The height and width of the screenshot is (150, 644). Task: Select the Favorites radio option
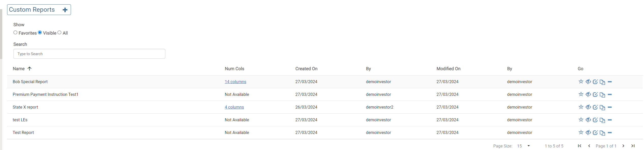pyautogui.click(x=16, y=33)
